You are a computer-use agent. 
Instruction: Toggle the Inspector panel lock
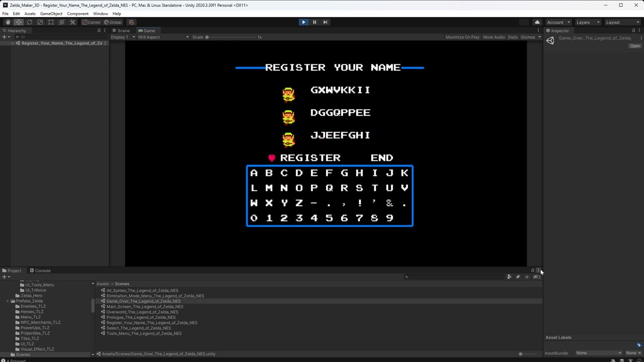pyautogui.click(x=633, y=31)
